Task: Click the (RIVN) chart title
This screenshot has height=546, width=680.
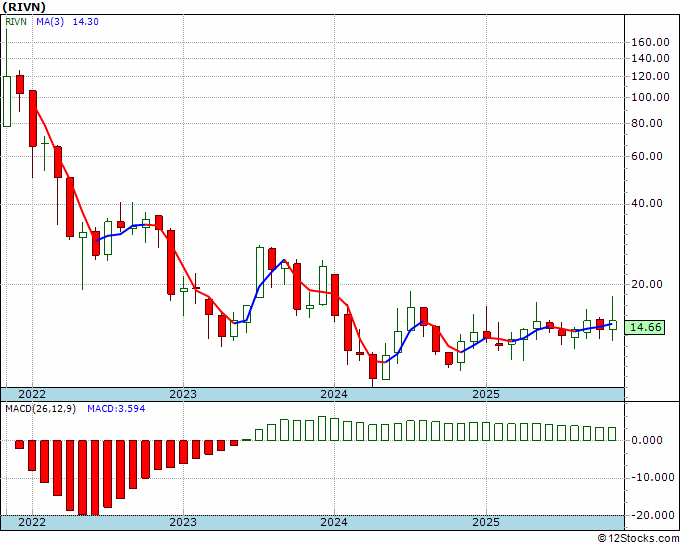Action: tap(24, 7)
